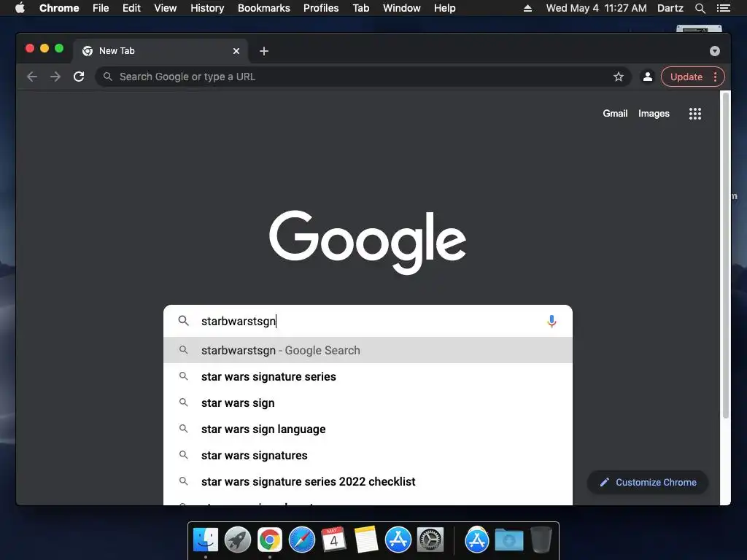This screenshot has width=747, height=560.
Task: Click the Update button
Action: tap(686, 77)
